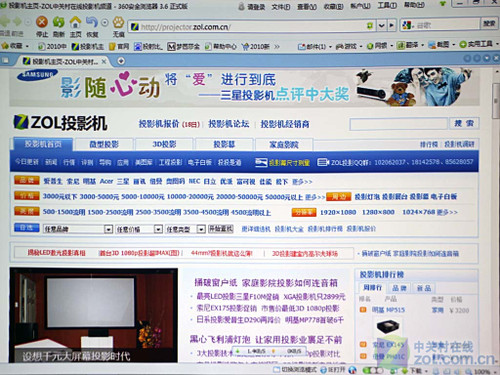Expand the Mail dropdown arrow
The height and width of the screenshot is (375, 500).
click(x=330, y=47)
